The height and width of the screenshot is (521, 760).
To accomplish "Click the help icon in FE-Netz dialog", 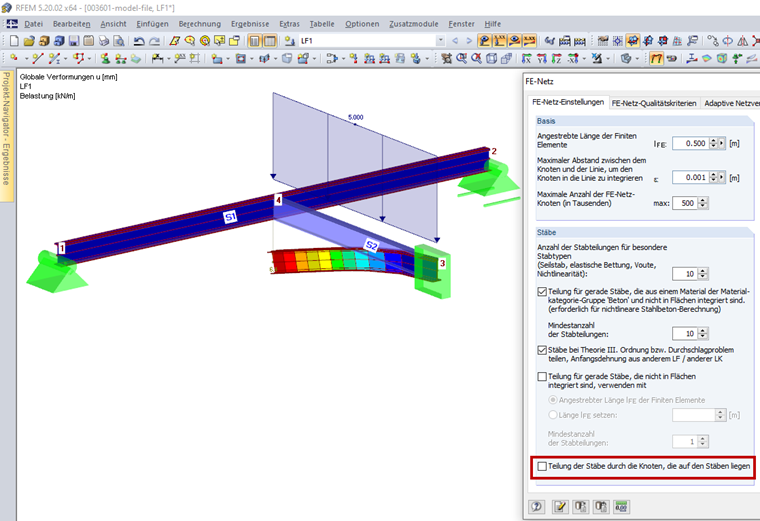I will click(x=537, y=506).
